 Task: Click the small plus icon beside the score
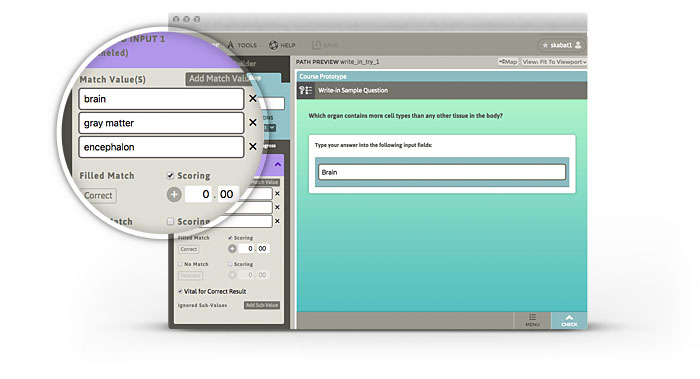232,249
